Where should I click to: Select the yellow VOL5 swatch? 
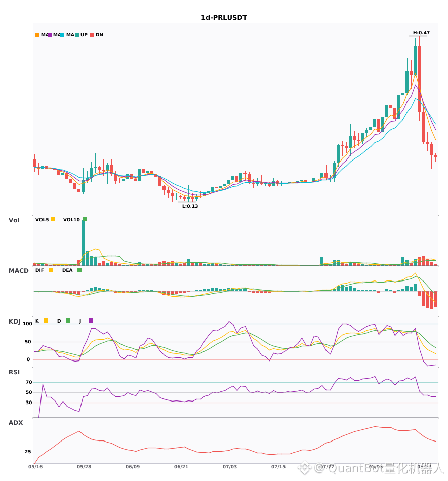coord(53,219)
